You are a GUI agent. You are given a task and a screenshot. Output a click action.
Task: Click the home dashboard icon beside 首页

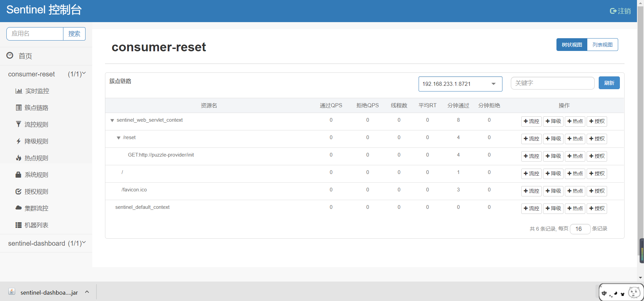tap(10, 56)
